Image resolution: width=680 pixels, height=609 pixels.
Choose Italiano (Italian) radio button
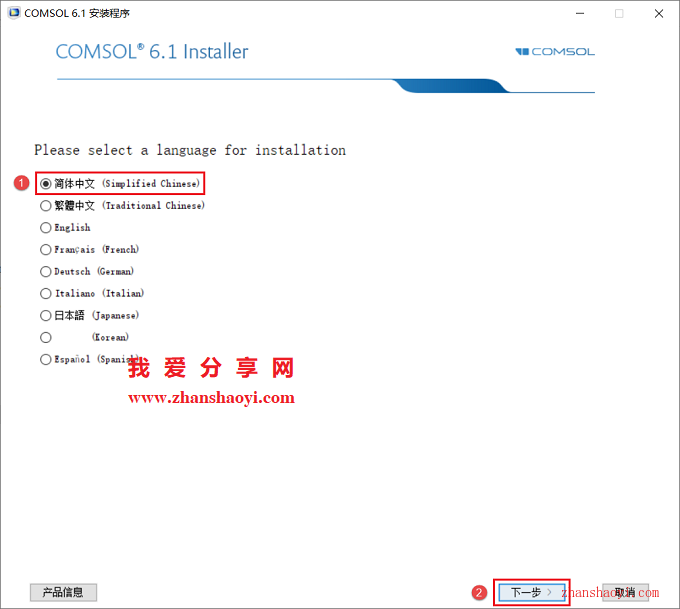[x=46, y=294]
